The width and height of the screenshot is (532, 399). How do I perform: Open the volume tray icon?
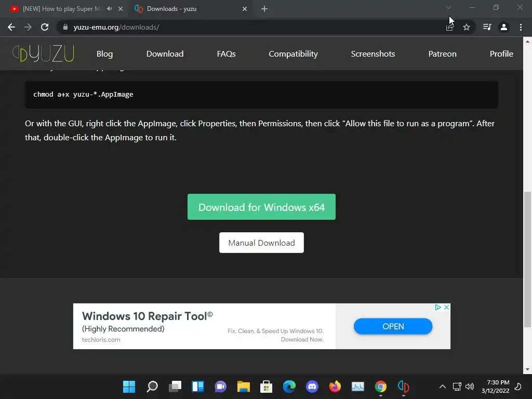[x=470, y=387]
